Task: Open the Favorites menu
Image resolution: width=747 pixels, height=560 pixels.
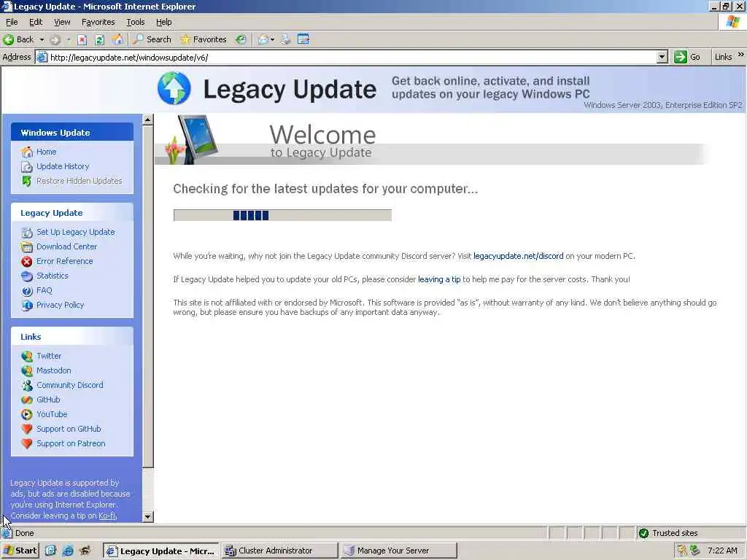Action: 98,22
